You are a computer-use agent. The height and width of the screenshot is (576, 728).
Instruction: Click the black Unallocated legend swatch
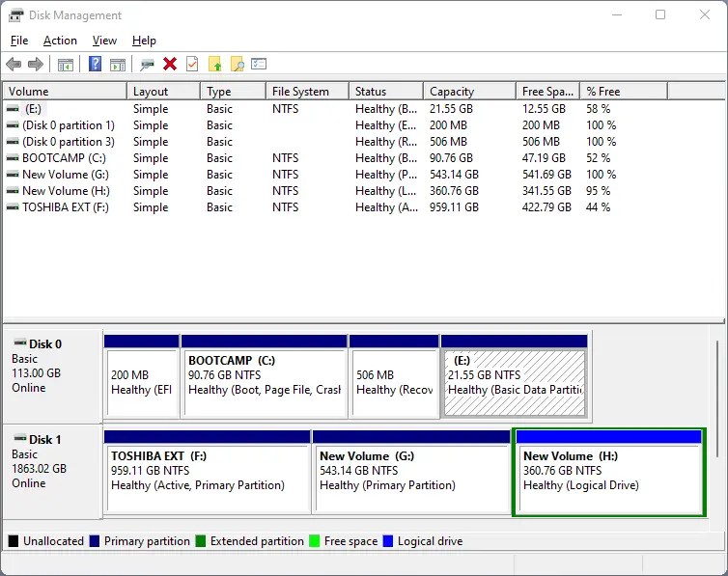(x=14, y=541)
